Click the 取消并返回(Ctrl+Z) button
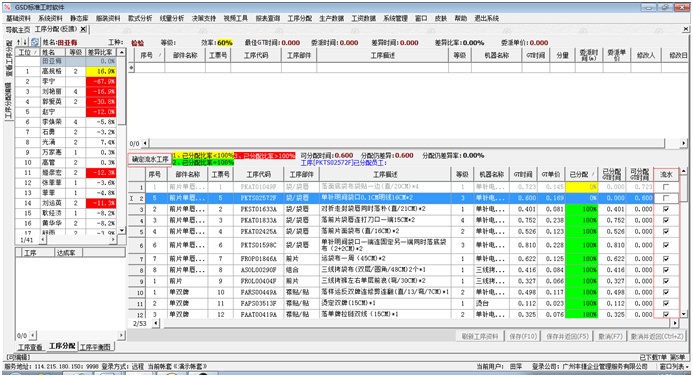The image size is (693, 377). point(657,336)
